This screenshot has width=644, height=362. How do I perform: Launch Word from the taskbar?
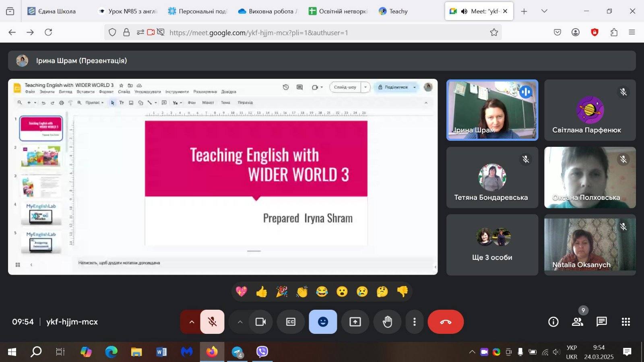tap(161, 352)
